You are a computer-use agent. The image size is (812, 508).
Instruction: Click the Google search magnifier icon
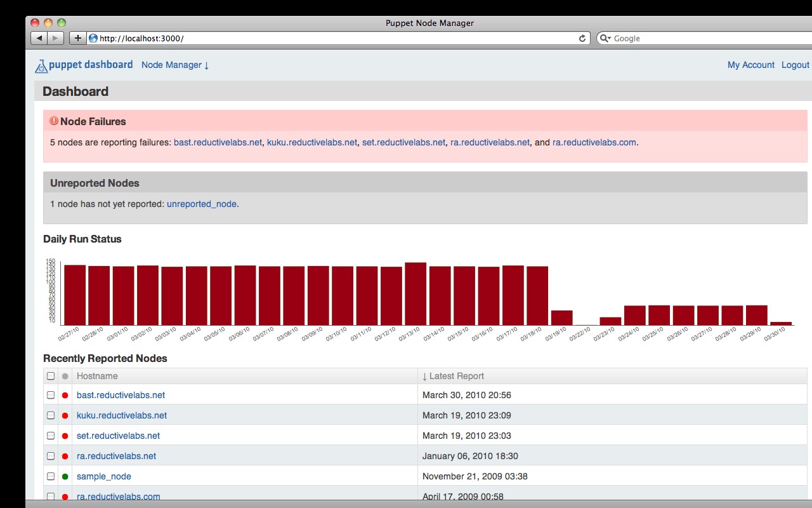[605, 38]
